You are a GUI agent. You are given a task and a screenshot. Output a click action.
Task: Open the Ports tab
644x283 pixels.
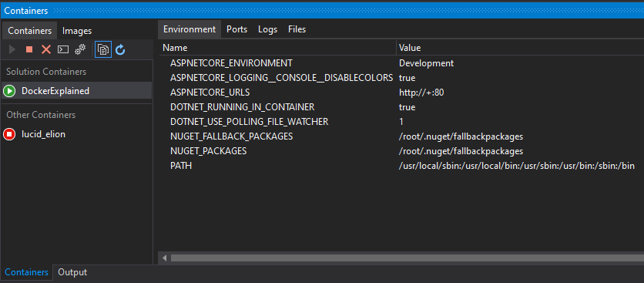tap(237, 29)
